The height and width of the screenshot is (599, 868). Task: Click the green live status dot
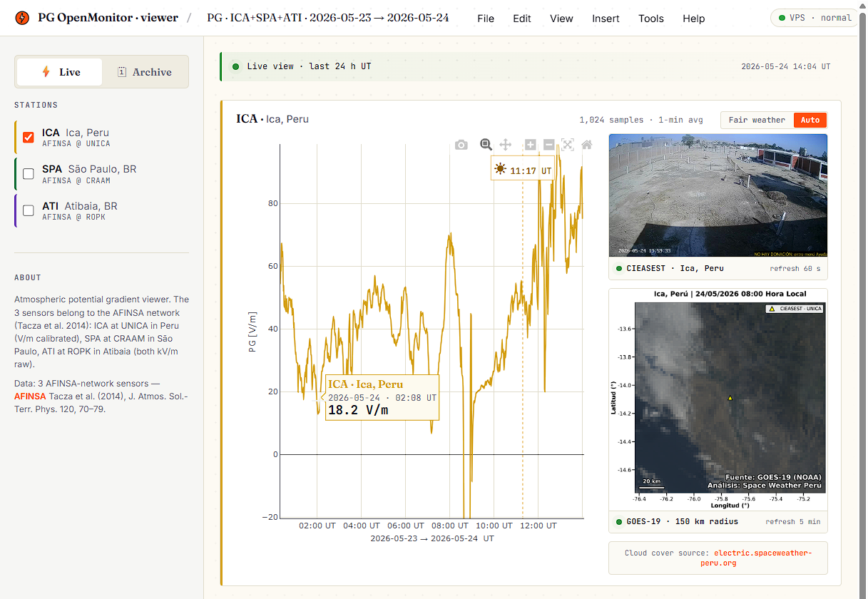pyautogui.click(x=235, y=66)
